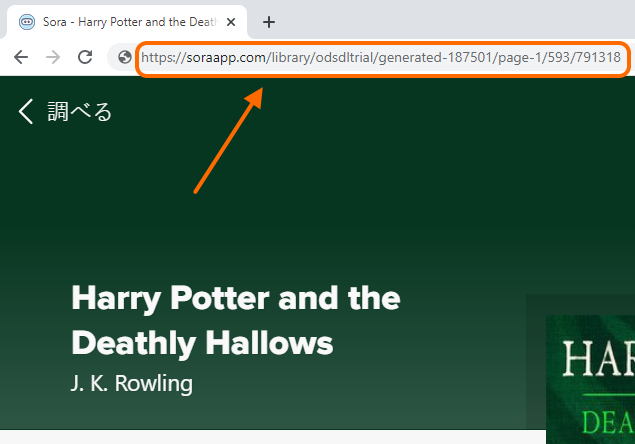Click empty tab strip right of plus button
The width and height of the screenshot is (635, 444).
point(450,22)
